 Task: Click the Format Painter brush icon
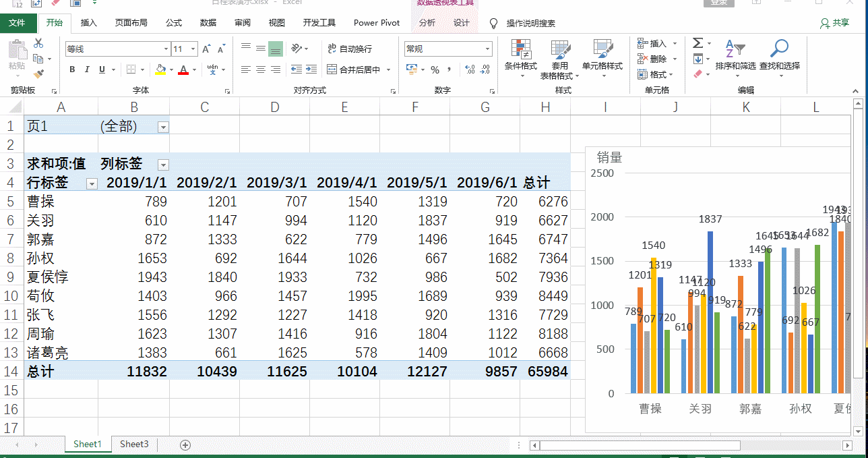click(38, 74)
